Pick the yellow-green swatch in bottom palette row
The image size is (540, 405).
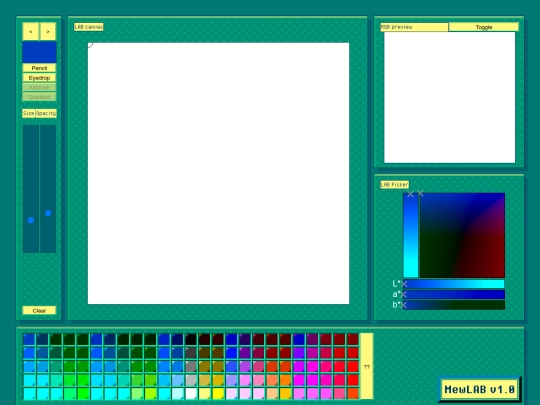[150, 394]
